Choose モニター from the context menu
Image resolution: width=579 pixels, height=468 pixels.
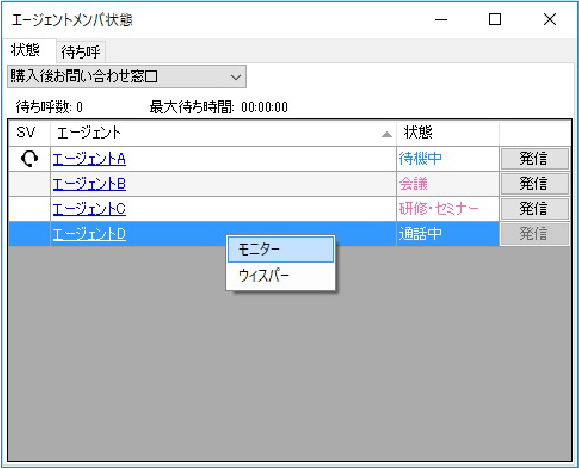tap(281, 250)
